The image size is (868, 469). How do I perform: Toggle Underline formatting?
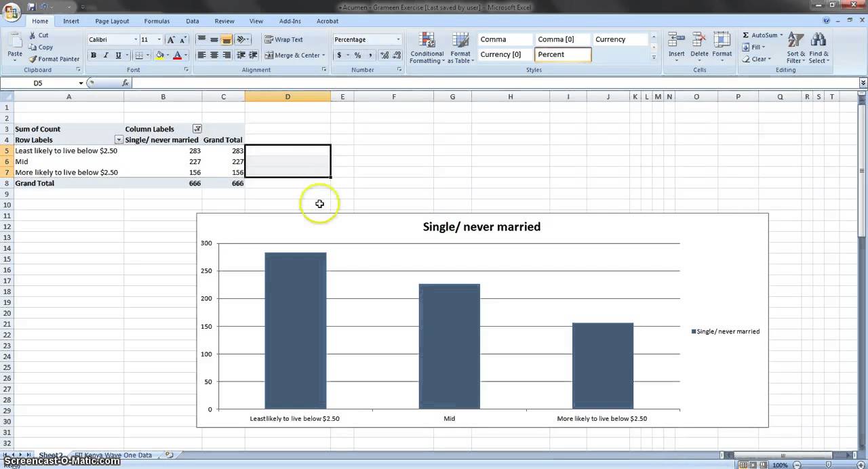point(118,56)
